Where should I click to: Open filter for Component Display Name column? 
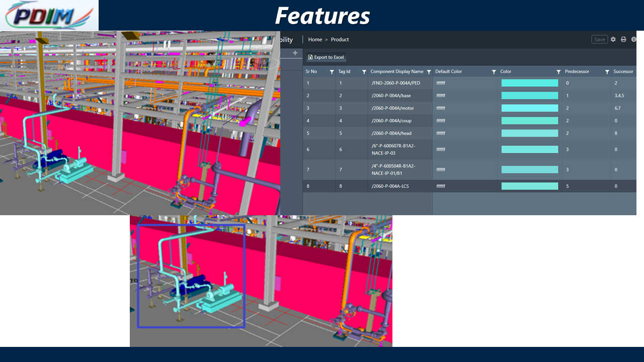point(429,72)
